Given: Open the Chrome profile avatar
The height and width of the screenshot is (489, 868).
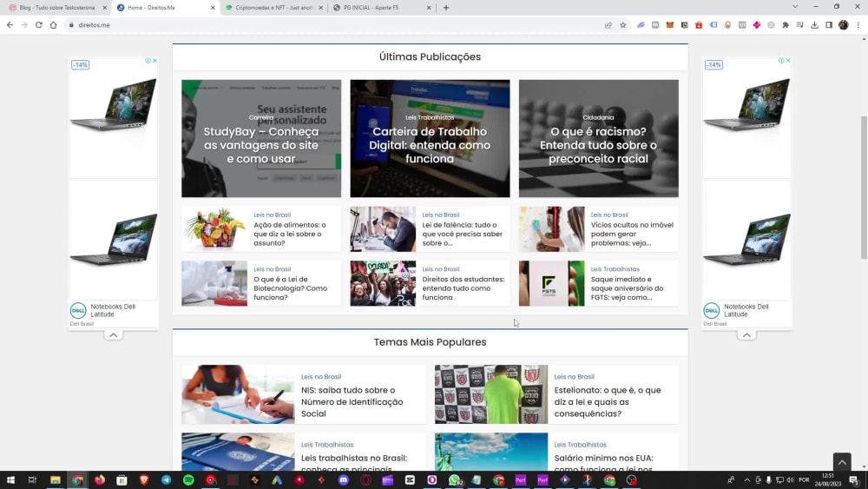Looking at the screenshot, I should [843, 25].
